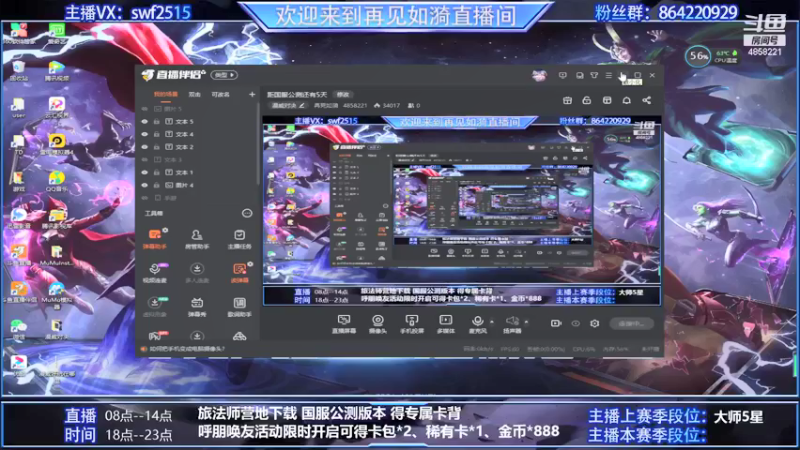The image size is (800, 450).
Task: Edit the game category with pencil icon
Action: tap(302, 106)
